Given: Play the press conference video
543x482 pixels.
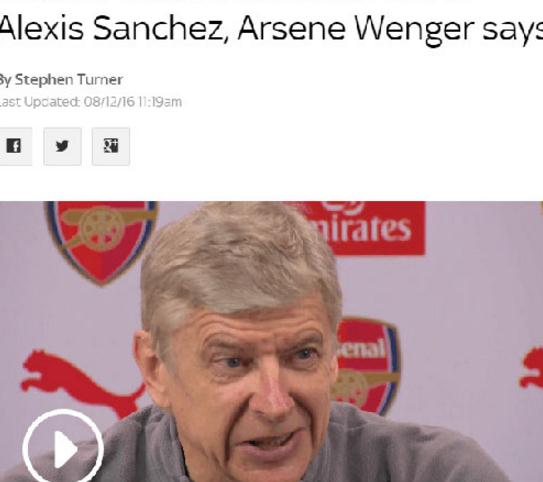Looking at the screenshot, I should (x=63, y=449).
